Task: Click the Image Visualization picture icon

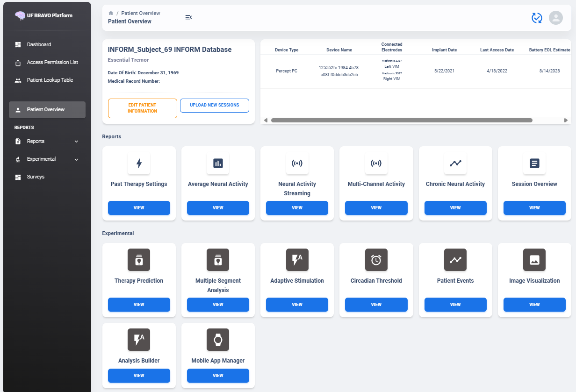Action: click(534, 260)
